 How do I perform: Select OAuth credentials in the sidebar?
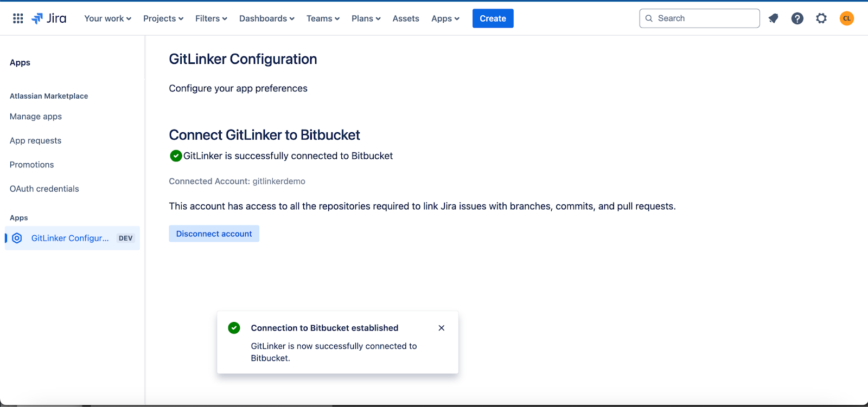(44, 189)
